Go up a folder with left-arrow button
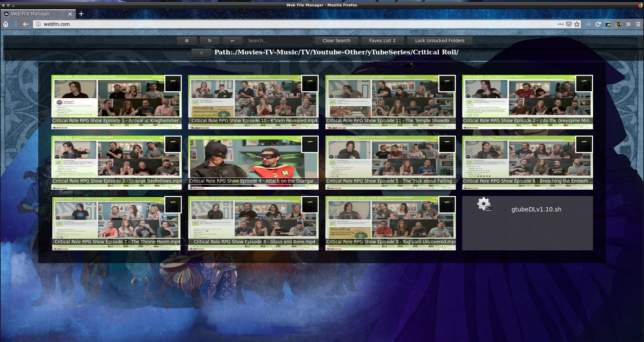The height and width of the screenshot is (342, 644). (x=232, y=41)
